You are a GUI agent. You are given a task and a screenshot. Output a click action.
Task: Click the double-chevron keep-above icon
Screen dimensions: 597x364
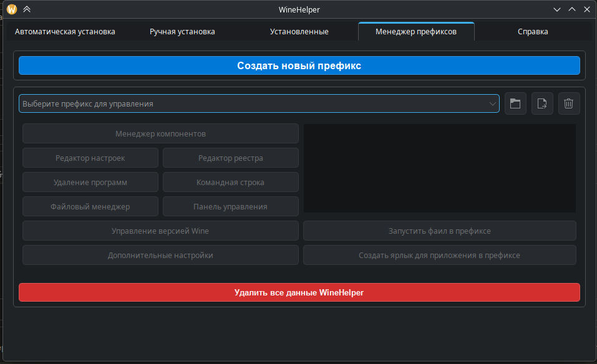(x=26, y=9)
